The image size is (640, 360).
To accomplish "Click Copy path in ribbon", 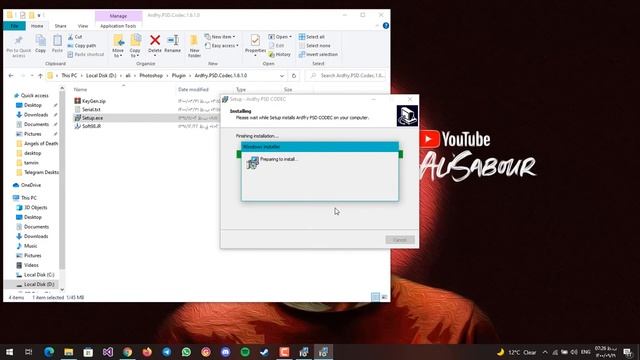I will 82,46.
